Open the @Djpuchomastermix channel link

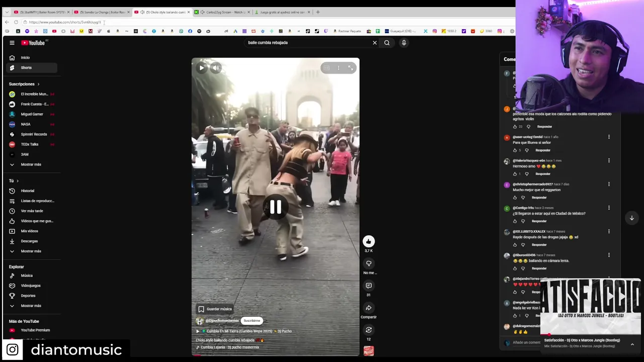[x=222, y=321]
